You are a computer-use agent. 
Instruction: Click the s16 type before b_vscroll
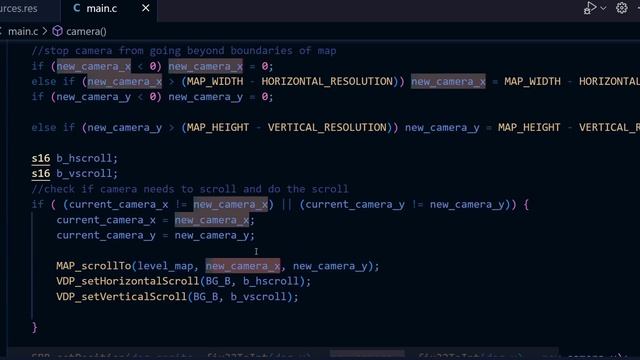41,173
